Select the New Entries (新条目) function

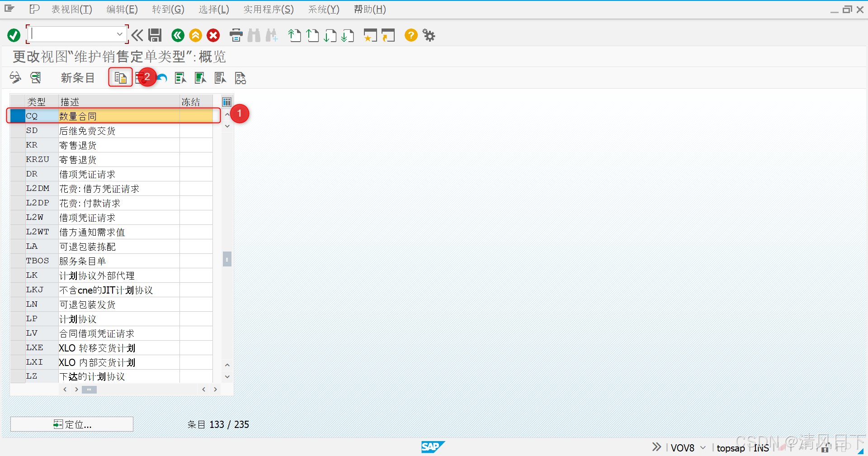click(77, 77)
